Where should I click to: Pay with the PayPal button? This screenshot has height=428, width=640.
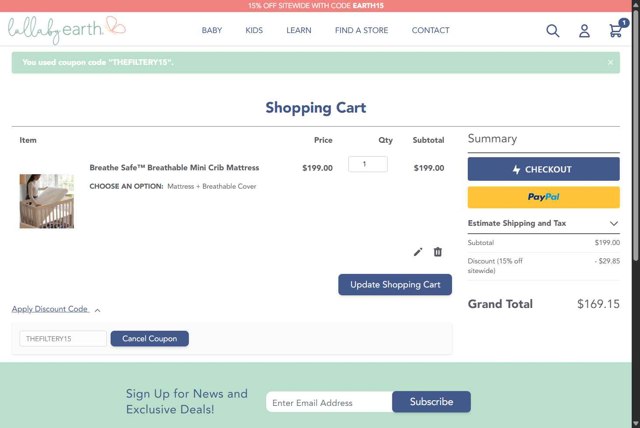(543, 197)
